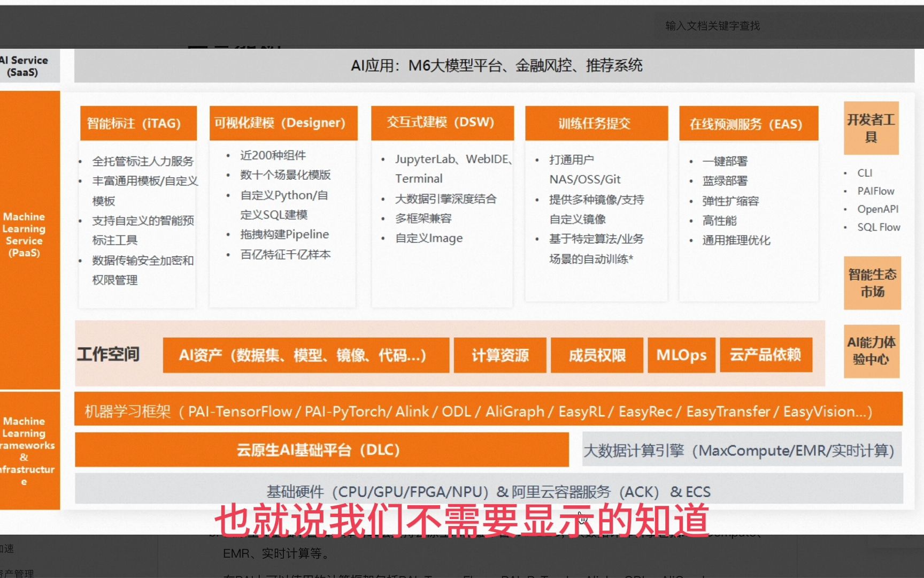Click the SQL Flow item
924x578 pixels.
[x=879, y=227]
